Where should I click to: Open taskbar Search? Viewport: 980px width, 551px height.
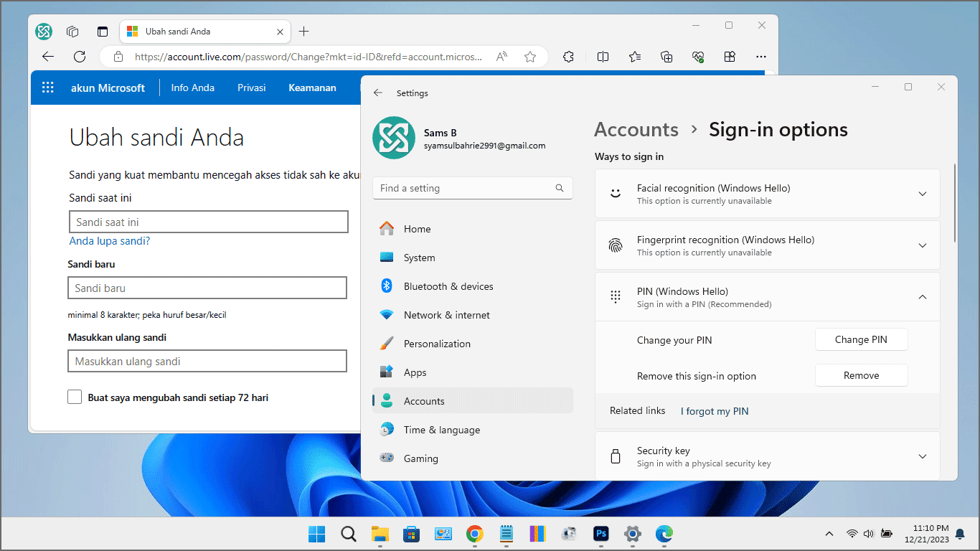click(348, 534)
